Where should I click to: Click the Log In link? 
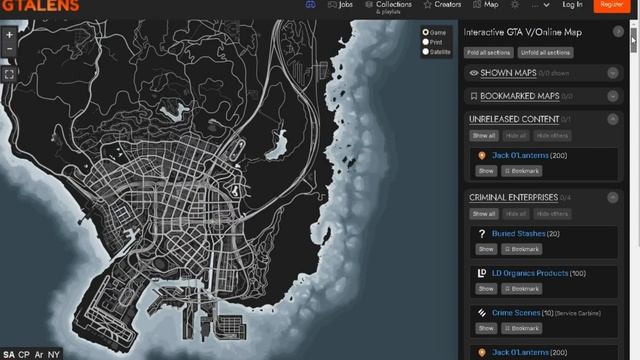click(x=572, y=4)
